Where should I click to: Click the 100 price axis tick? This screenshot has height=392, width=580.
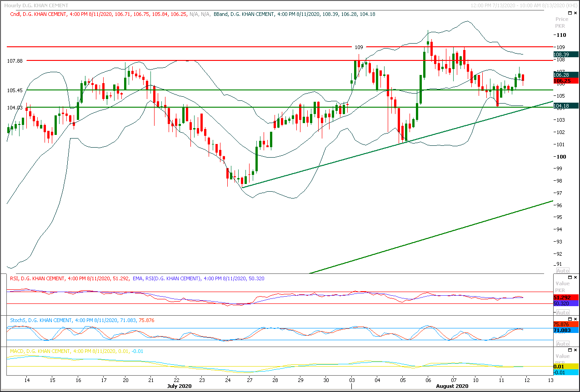tap(562, 157)
